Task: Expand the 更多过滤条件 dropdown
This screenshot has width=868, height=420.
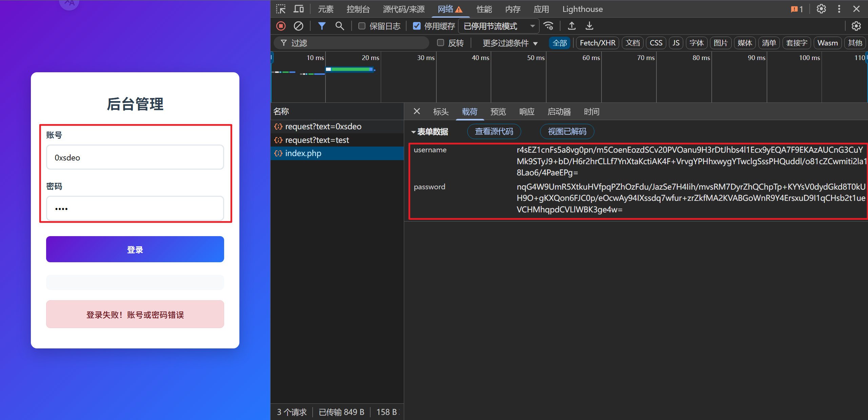Action: 510,43
